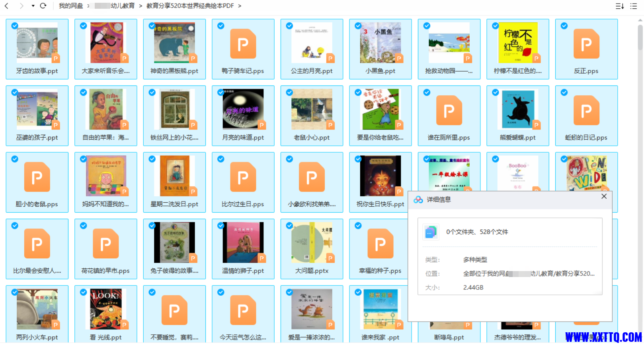Open the 牙齿的故事.ppt thumbnail

37,43
